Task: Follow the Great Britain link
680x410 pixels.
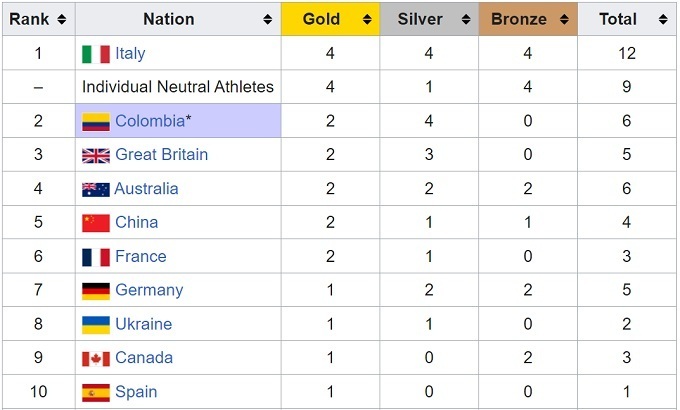Action: coord(161,155)
